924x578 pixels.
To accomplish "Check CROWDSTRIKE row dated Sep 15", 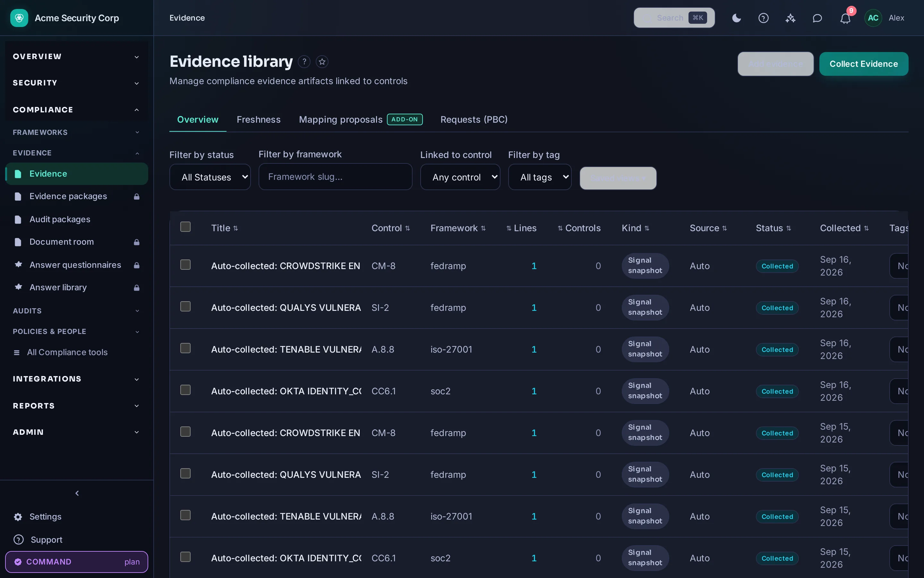I will click(x=185, y=432).
